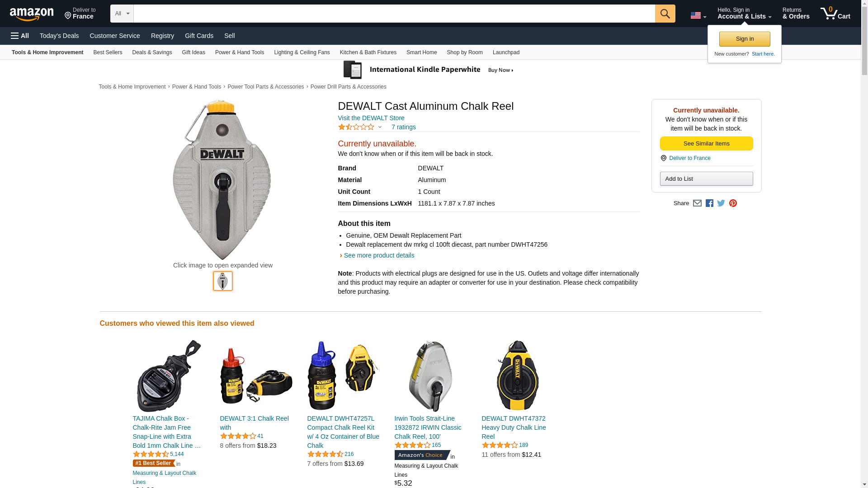Click the See Similar Items button
Image resolution: width=868 pixels, height=488 pixels.
pos(706,144)
